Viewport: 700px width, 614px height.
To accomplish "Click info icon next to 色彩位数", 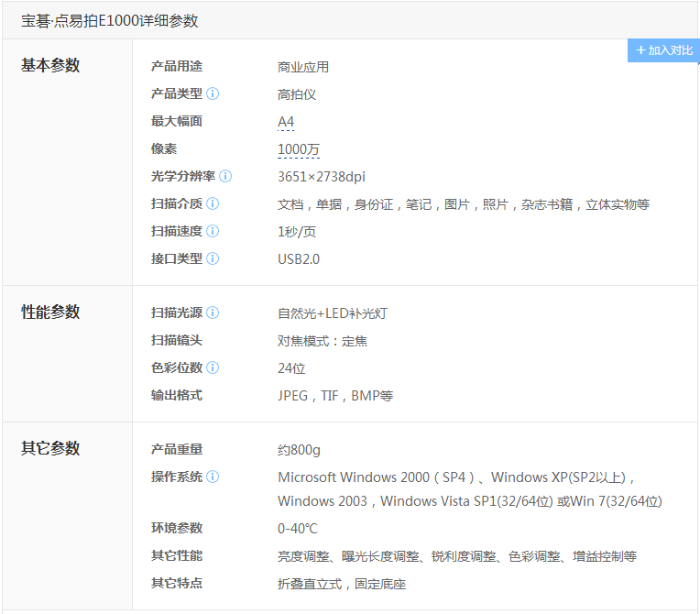I will coord(213,367).
